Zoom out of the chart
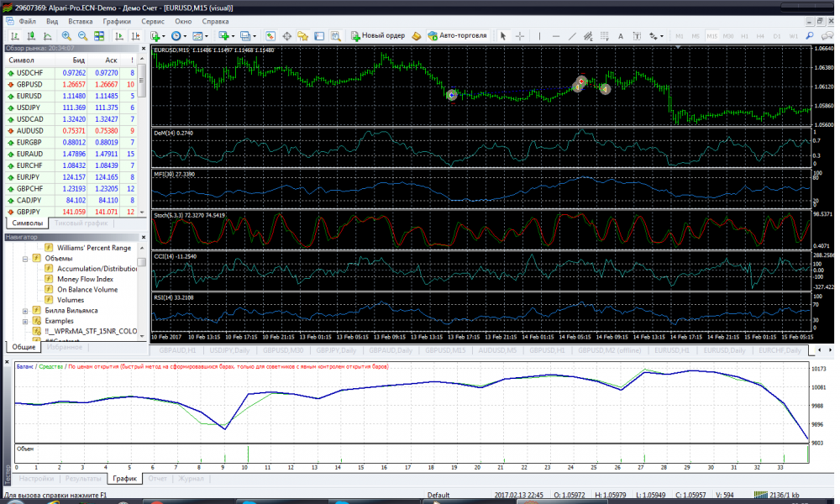Image resolution: width=840 pixels, height=504 pixels. (x=82, y=36)
